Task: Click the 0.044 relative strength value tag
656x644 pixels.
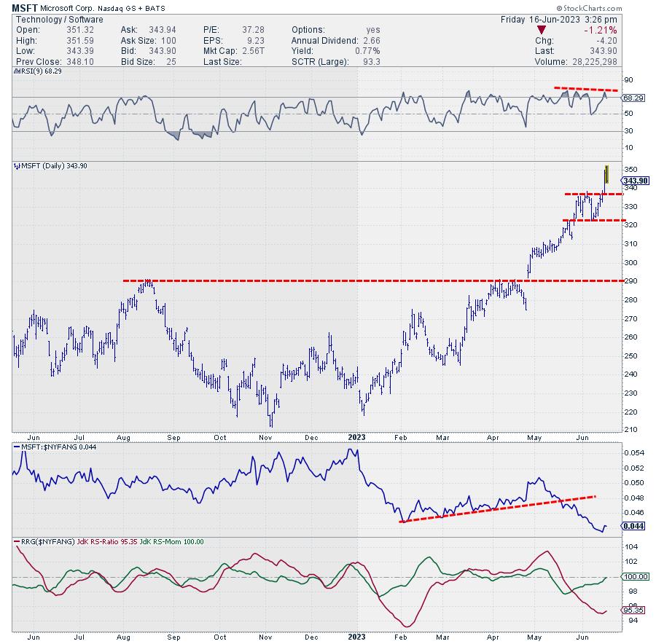Action: 631,527
